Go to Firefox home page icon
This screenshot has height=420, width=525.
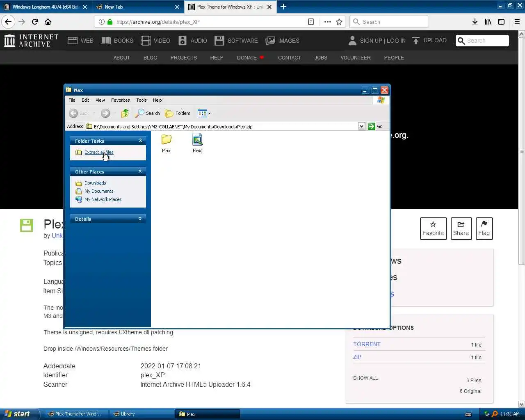48,22
